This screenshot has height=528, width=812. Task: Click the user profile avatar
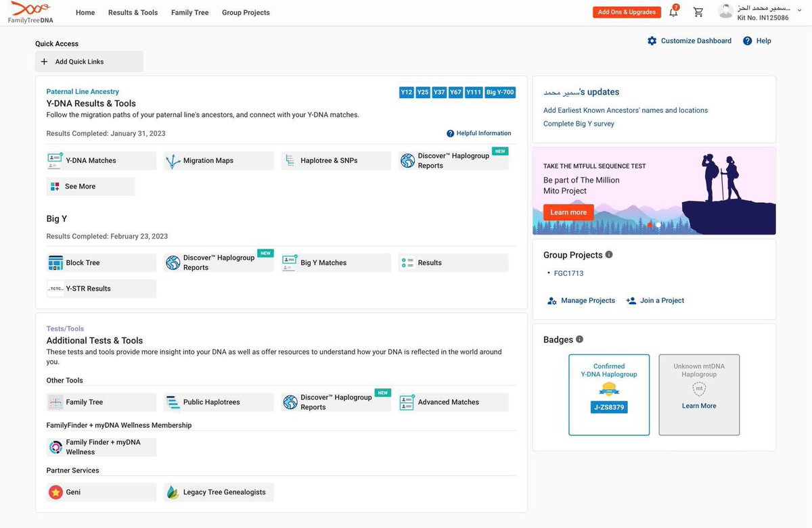pyautogui.click(x=725, y=11)
